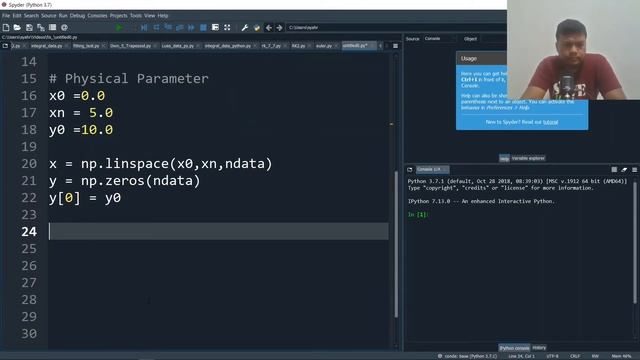640x360 pixels.
Task: Select the Console 1/A tab
Action: [x=432, y=169]
